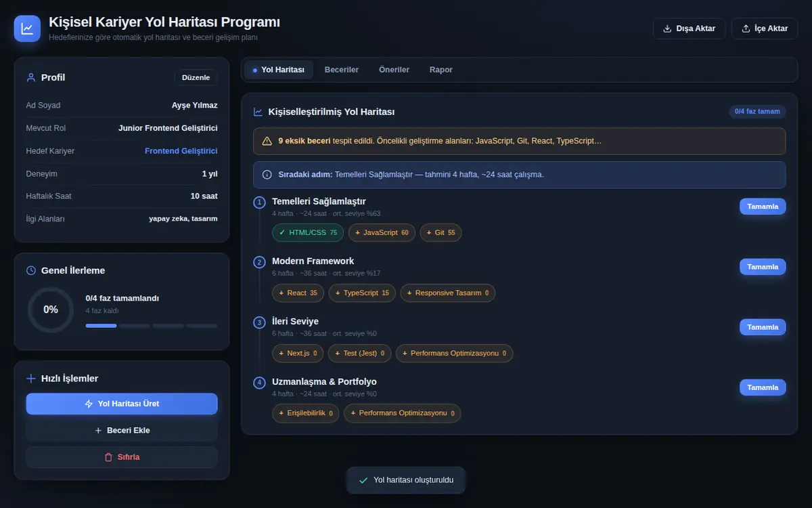This screenshot has height=508, width=812.
Task: Edit the profile with Düzenle
Action: click(196, 77)
